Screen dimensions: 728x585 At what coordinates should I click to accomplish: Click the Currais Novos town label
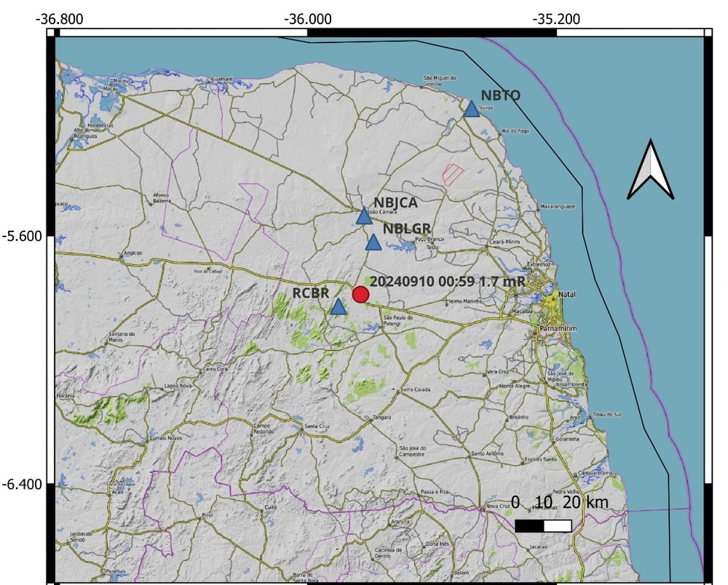(x=166, y=438)
